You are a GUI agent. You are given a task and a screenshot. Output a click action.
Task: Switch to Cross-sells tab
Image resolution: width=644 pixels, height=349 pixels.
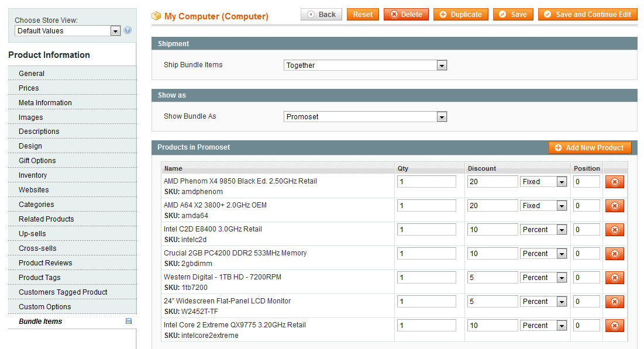click(73, 248)
